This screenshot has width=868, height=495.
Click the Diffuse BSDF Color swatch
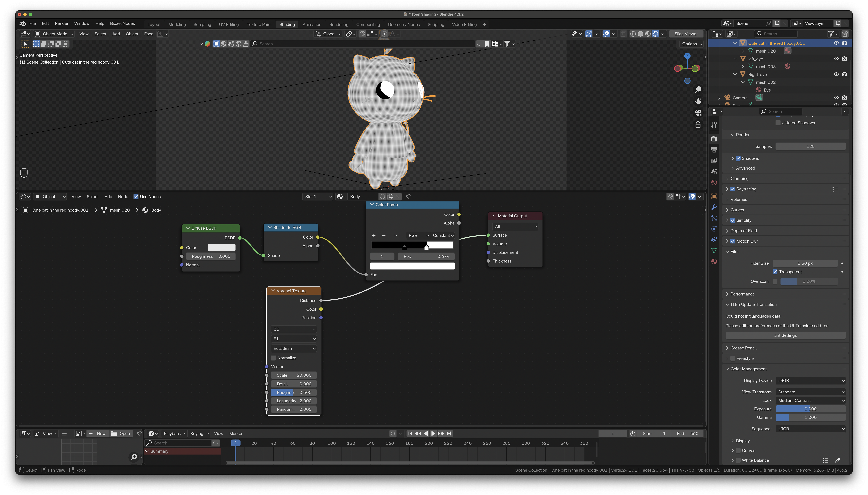[222, 247]
